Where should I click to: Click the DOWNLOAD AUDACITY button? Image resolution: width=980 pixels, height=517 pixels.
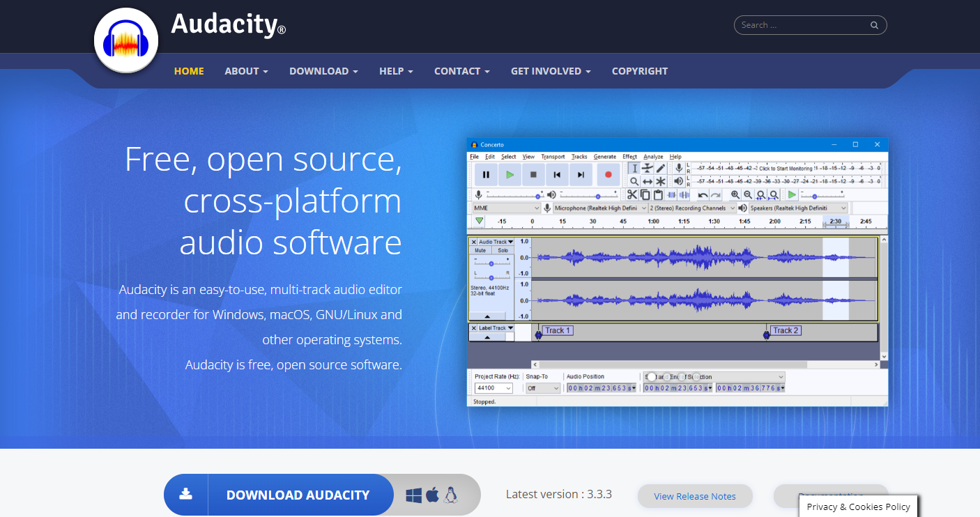coord(278,495)
